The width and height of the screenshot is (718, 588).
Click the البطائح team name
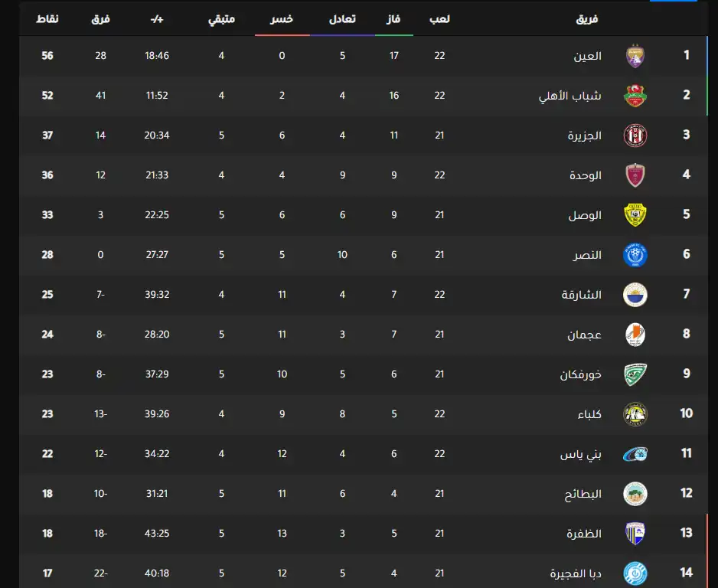click(x=584, y=494)
